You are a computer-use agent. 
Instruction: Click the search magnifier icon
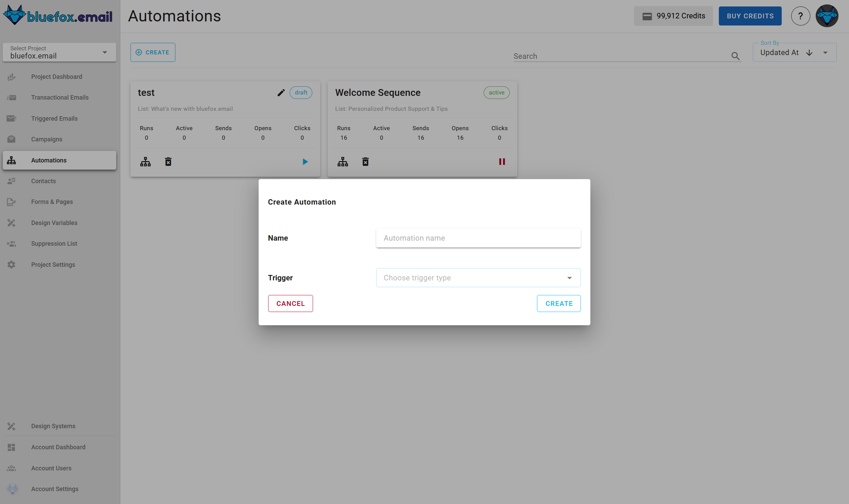(x=735, y=56)
